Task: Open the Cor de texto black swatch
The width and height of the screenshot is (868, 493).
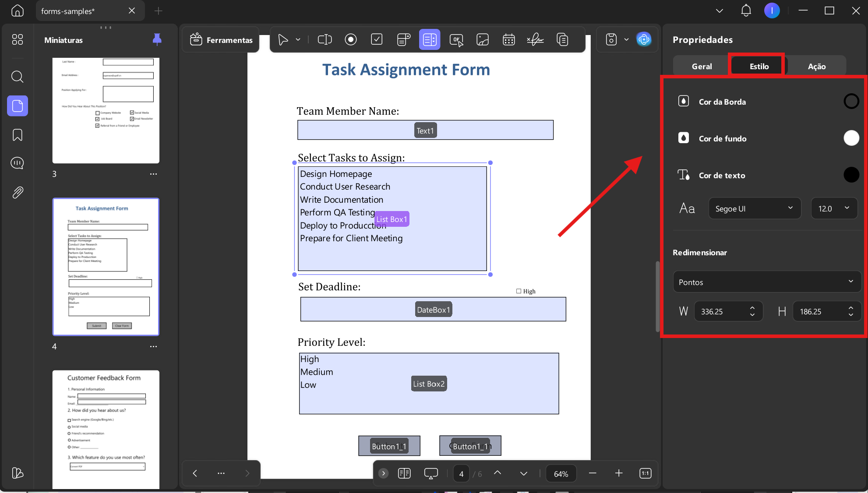Action: 851,175
